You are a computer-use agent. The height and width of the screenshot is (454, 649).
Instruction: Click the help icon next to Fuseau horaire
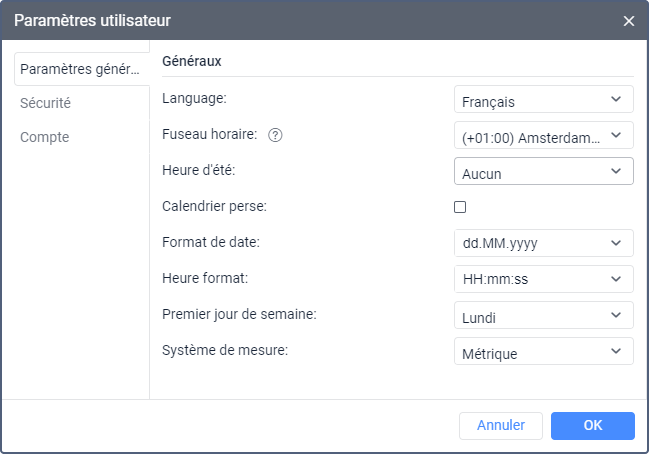point(276,136)
